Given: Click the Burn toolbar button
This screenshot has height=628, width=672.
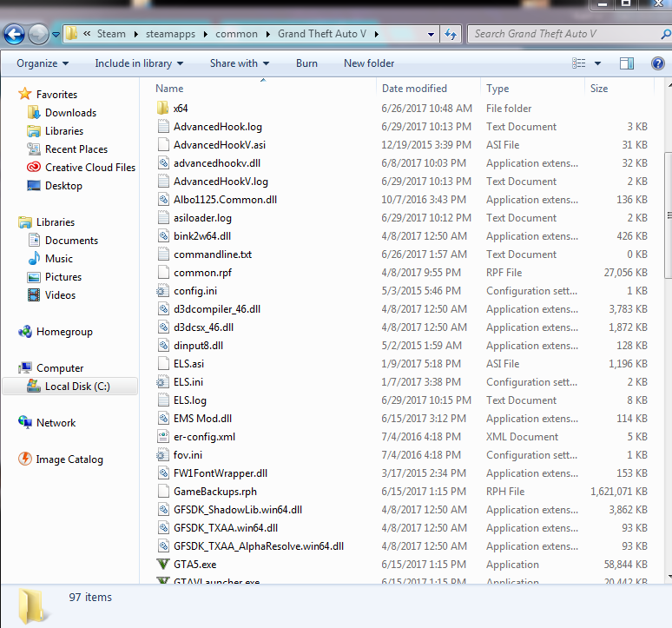Looking at the screenshot, I should click(306, 63).
